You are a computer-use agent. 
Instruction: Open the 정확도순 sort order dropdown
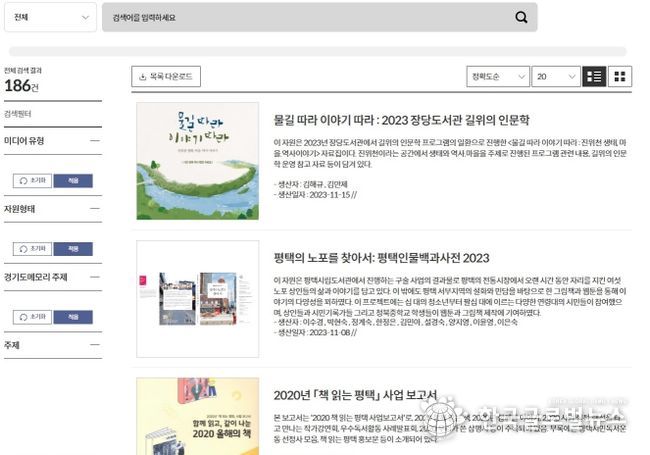498,76
